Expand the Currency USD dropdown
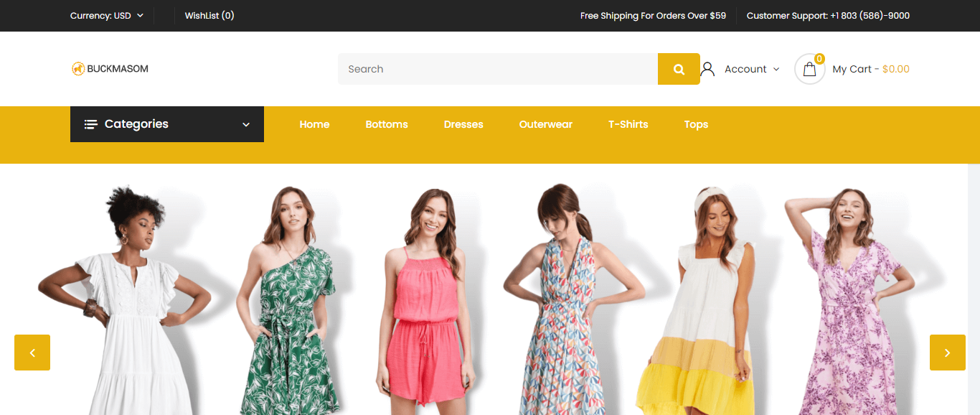The height and width of the screenshot is (415, 980). [x=107, y=16]
